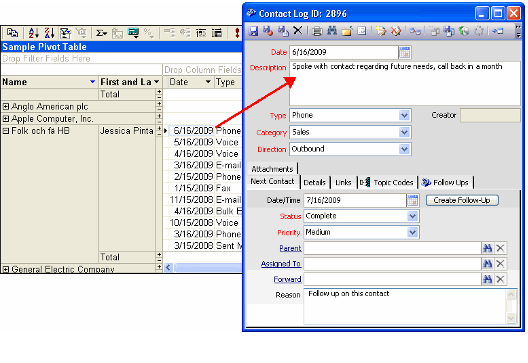Open the calendar picker beside the Date field

pos(405,53)
